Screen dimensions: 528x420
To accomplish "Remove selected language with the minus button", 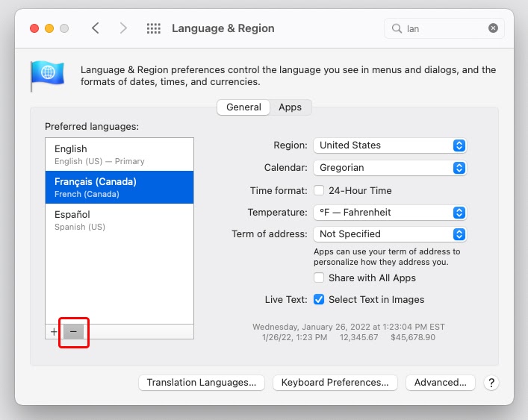I will [73, 332].
